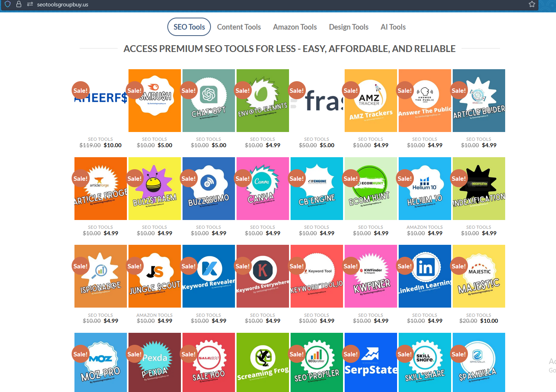Open the Frase product image

click(x=317, y=100)
